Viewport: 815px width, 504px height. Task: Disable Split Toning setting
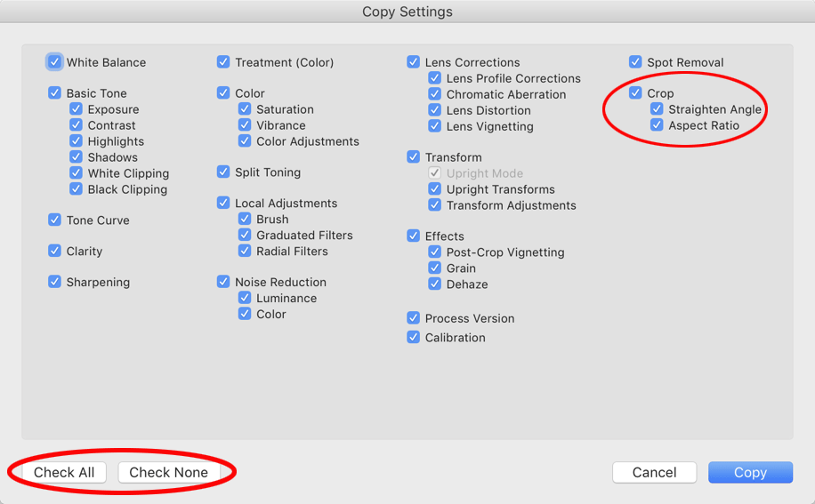tap(223, 172)
